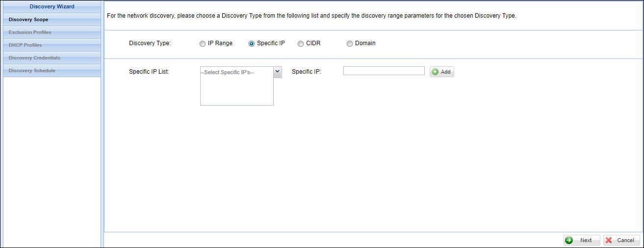Proceed with the Next button
Screen dimensions: 644x248
coord(582,240)
